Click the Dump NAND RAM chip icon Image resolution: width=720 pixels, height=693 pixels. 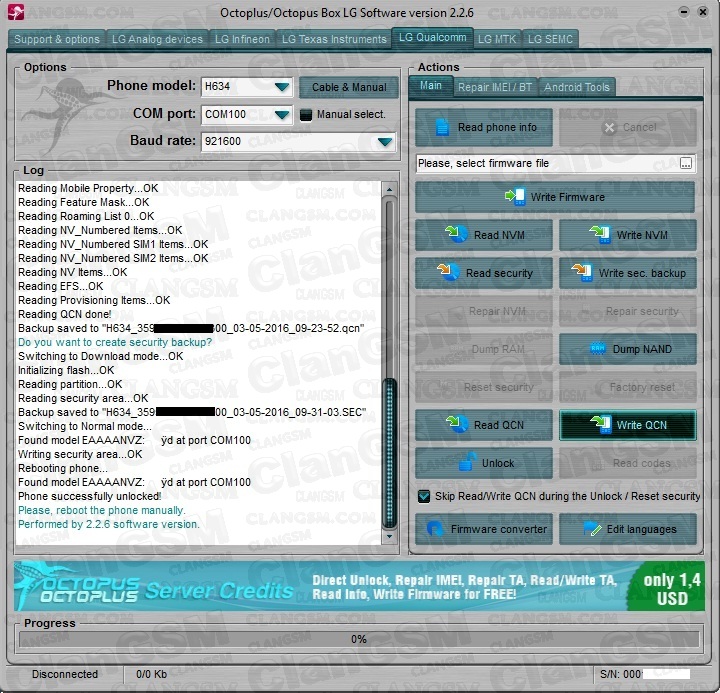click(597, 349)
